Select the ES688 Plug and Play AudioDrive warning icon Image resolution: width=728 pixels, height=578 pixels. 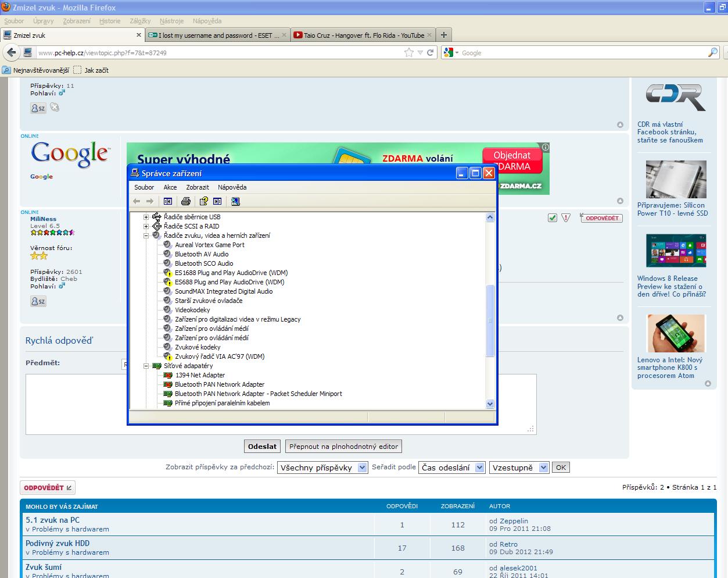coord(168,282)
